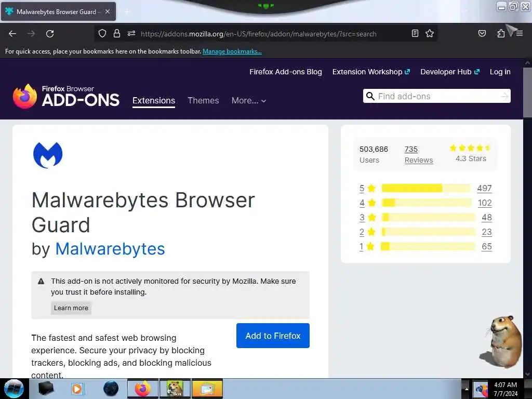Click the 1-star rating bar
The height and width of the screenshot is (399, 532).
point(428,246)
